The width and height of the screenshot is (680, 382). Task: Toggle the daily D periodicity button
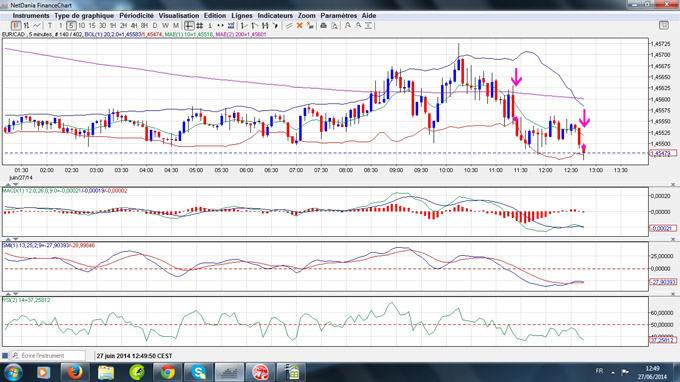[155, 26]
